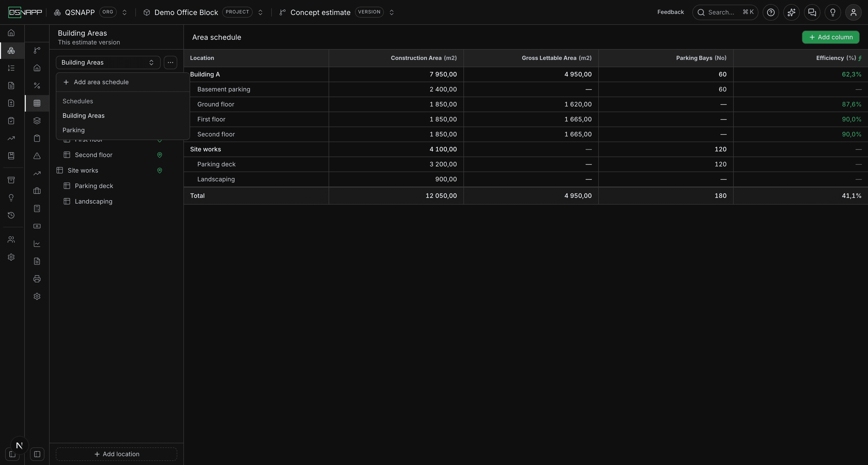This screenshot has height=465, width=868.
Task: Select the branch icon in inner sidebar
Action: tap(37, 51)
